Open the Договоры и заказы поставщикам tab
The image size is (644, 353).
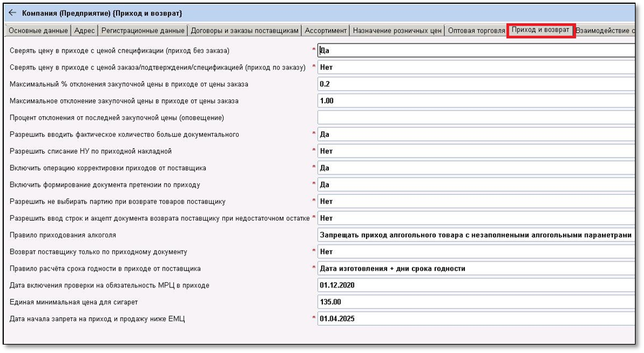(246, 30)
